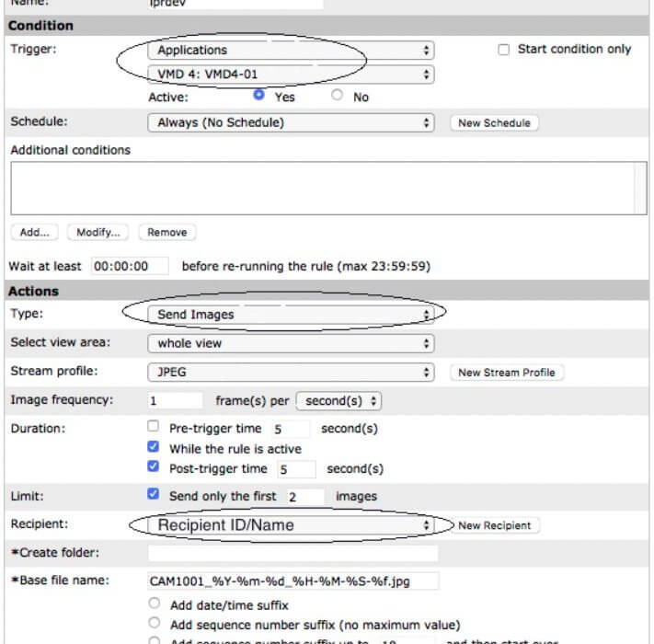Click the New Recipient button
This screenshot has width=654, height=644.
[x=495, y=525]
